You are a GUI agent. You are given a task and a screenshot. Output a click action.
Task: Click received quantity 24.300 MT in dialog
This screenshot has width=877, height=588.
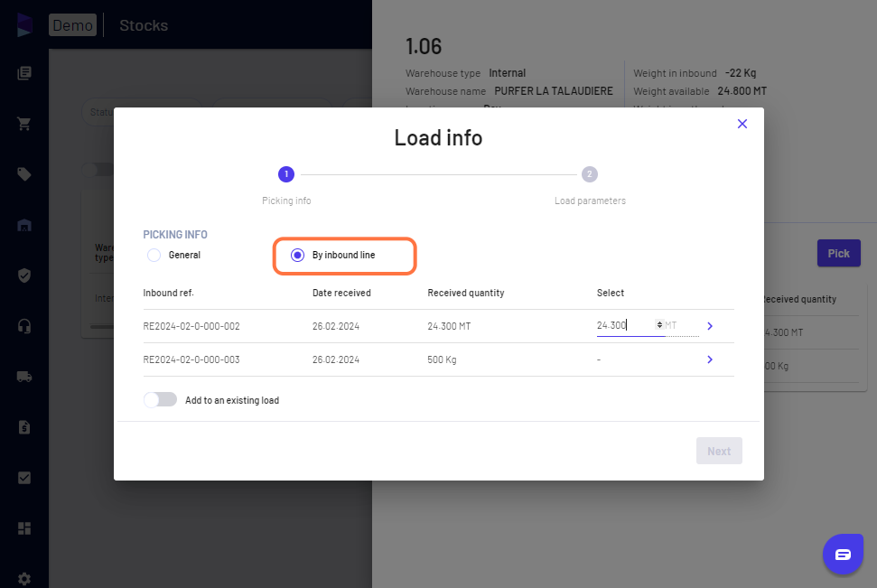[x=449, y=326]
